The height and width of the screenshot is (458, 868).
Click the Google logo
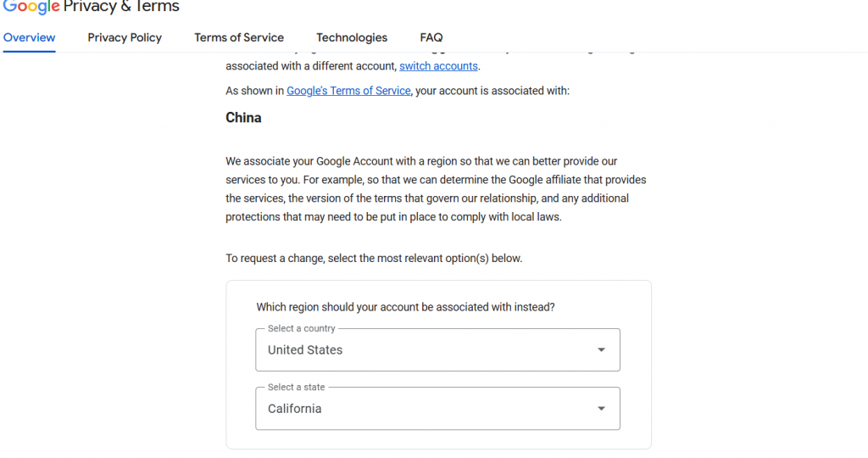point(31,7)
